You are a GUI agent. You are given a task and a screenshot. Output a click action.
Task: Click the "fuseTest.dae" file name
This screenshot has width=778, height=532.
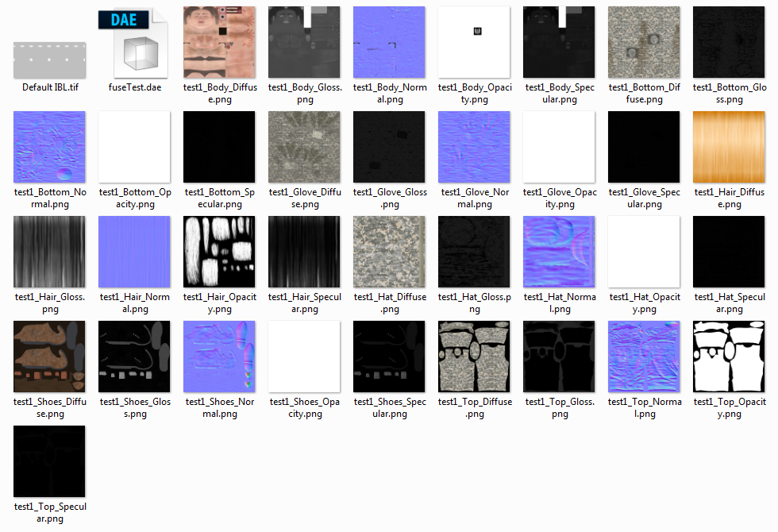134,87
